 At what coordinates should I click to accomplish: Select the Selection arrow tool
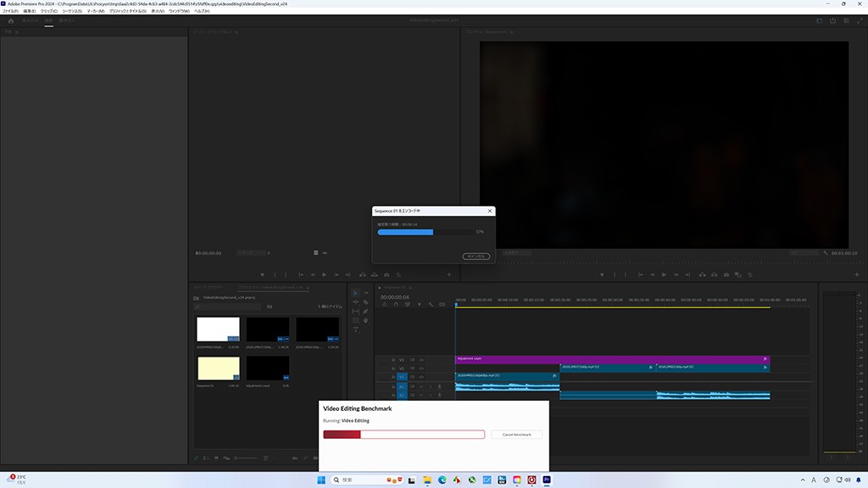(356, 293)
